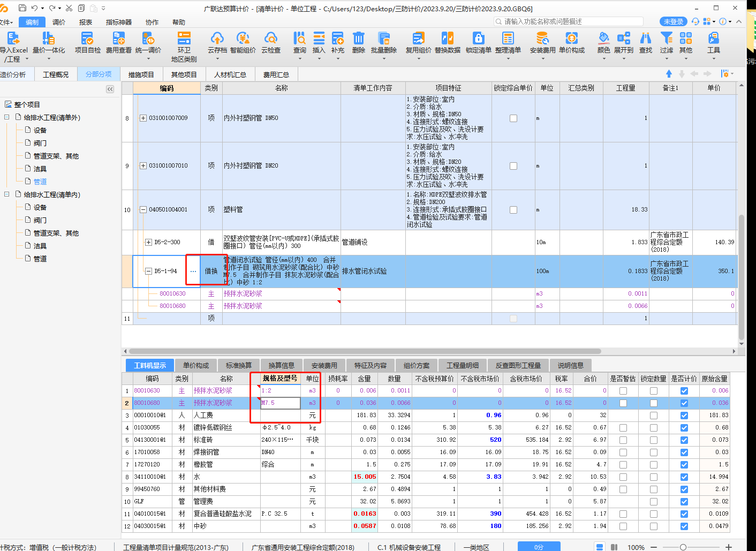Toggle 锁定综合单价 checkbox for 内外衬塑钢管 DN20
The image size is (756, 551).
click(513, 166)
